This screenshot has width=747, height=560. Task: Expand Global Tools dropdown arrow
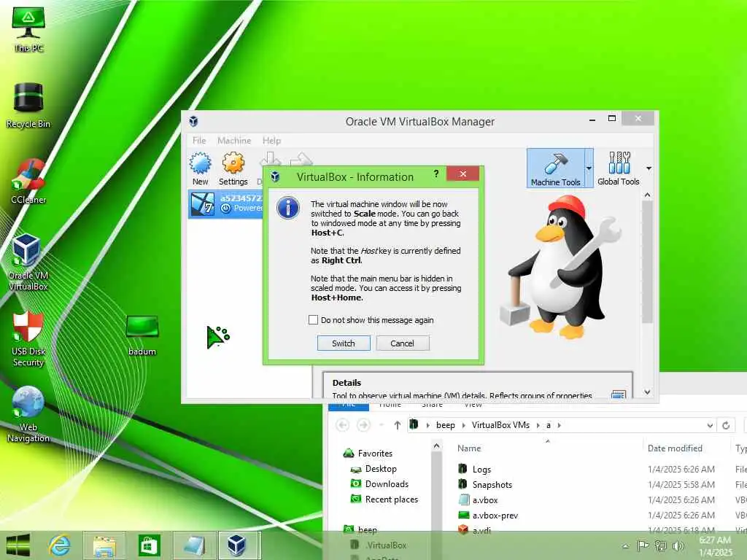[649, 168]
